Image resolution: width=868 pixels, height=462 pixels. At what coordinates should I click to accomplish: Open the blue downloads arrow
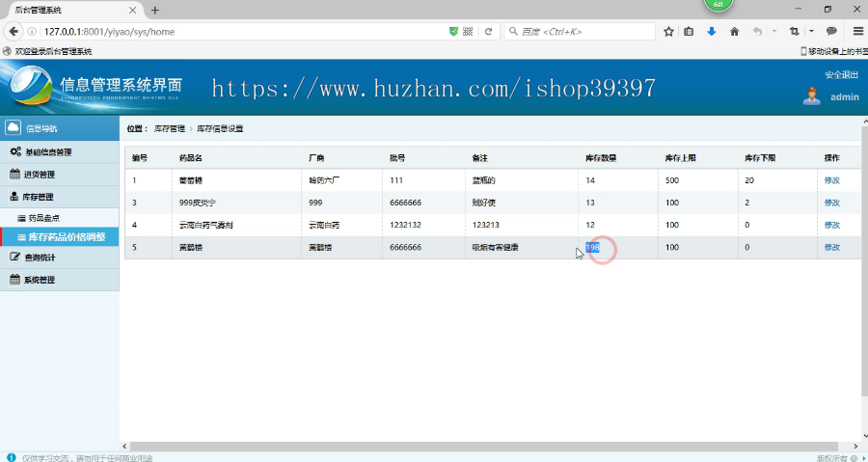pyautogui.click(x=712, y=32)
